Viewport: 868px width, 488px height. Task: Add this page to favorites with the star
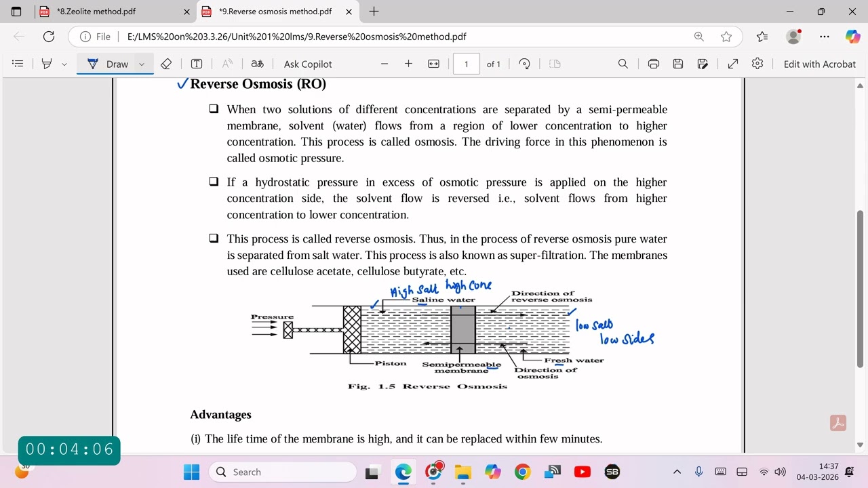pyautogui.click(x=726, y=37)
